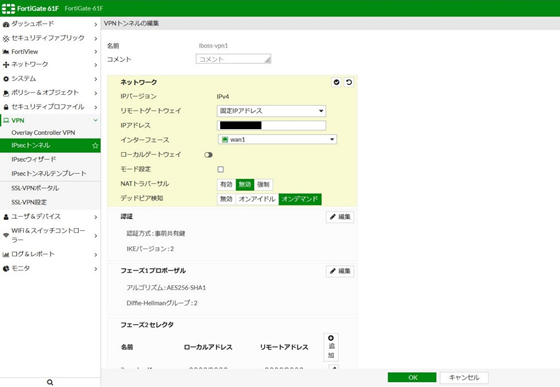Viewport: 560px width, 387px height.
Task: Click the green OK button
Action: click(412, 377)
